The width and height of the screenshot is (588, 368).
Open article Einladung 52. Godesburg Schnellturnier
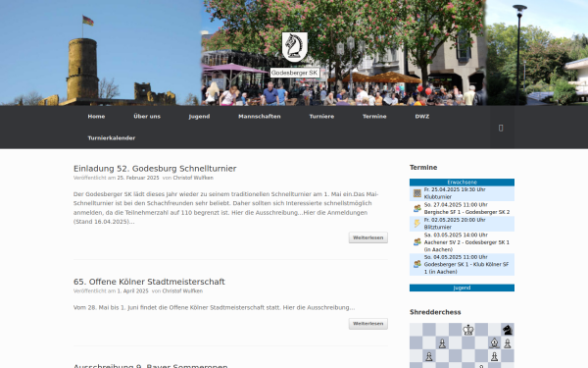pyautogui.click(x=155, y=169)
